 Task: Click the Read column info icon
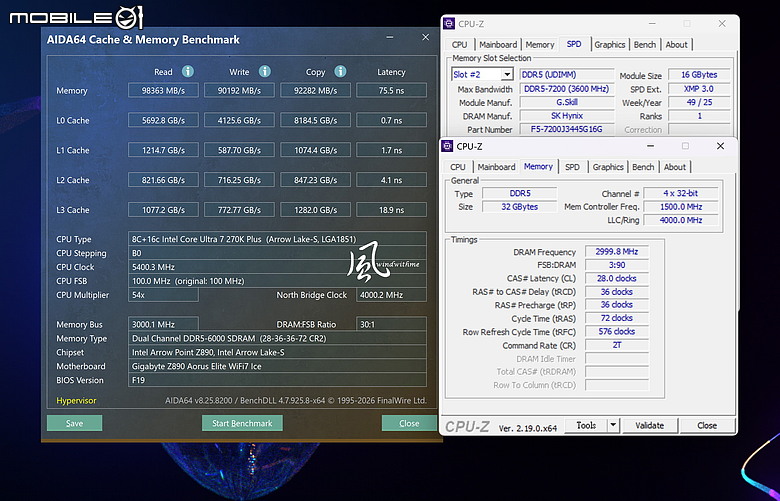point(188,72)
